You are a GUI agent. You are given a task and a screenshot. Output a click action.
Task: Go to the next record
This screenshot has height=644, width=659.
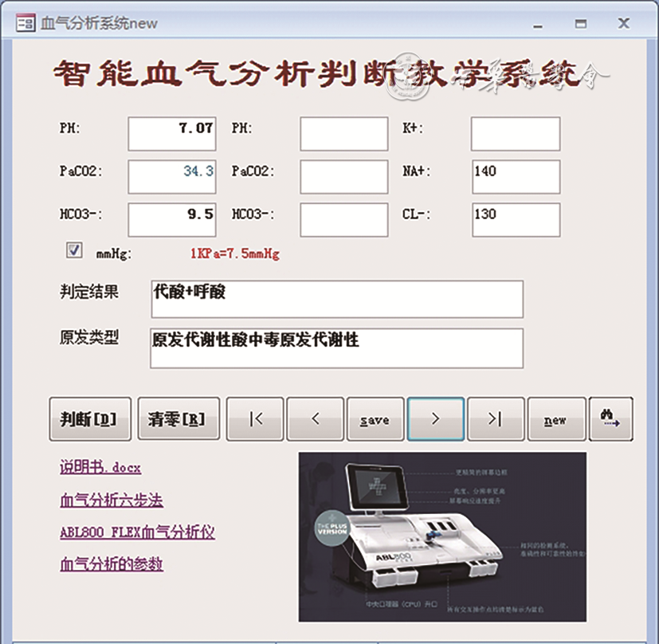pos(435,419)
